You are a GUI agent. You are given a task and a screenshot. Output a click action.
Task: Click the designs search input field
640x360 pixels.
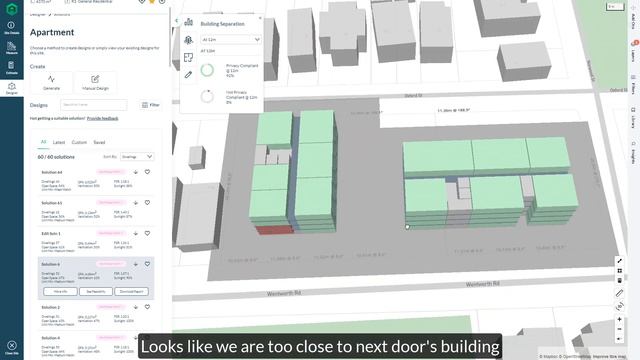pos(94,105)
